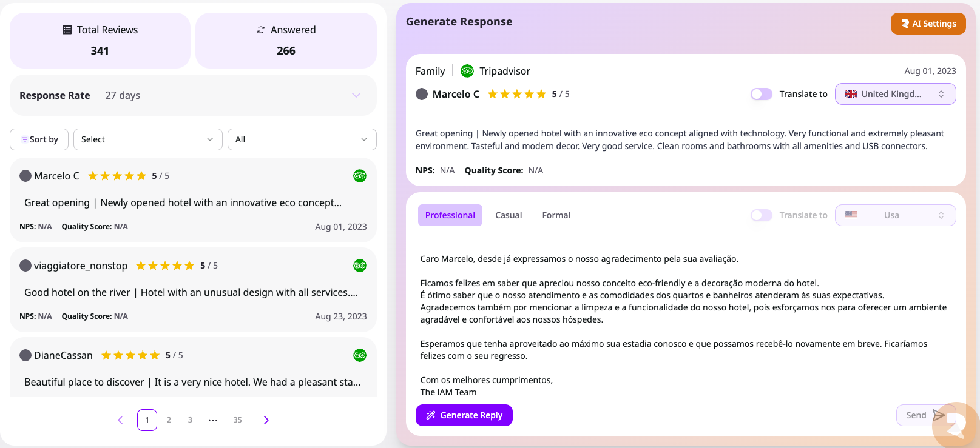This screenshot has height=448, width=980.
Task: Go to previous page of reviews
Action: pos(120,420)
